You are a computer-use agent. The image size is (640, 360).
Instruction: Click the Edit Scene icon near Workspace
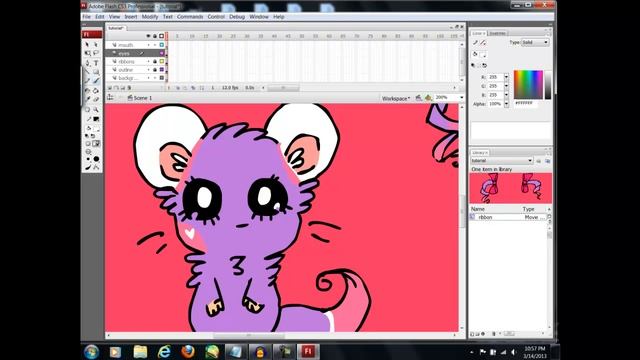(x=418, y=98)
